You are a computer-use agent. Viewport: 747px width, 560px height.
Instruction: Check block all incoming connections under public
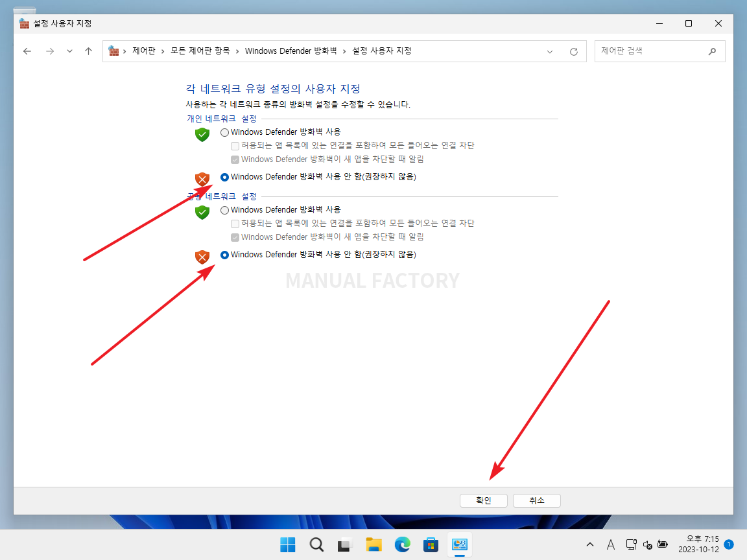tap(235, 224)
